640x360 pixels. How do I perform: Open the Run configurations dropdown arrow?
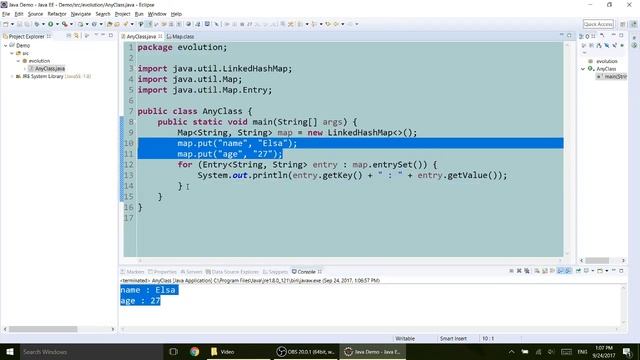(58, 24)
